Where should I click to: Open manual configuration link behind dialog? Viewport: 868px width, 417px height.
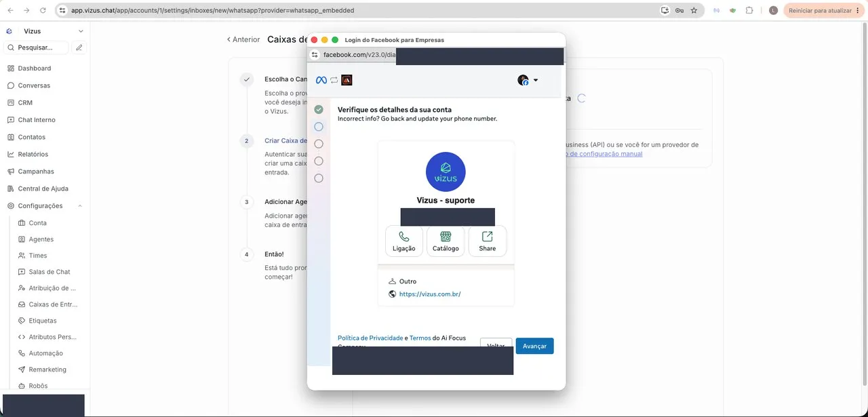tap(604, 154)
